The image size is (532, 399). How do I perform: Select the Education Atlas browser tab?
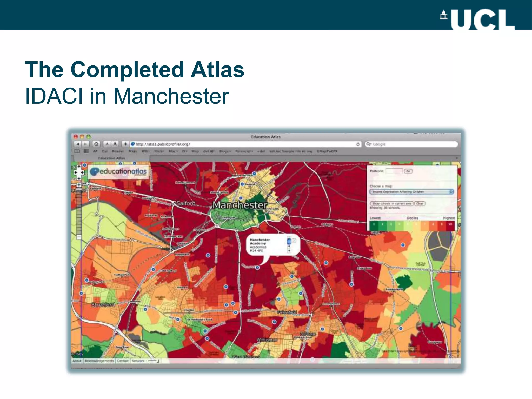(111, 158)
